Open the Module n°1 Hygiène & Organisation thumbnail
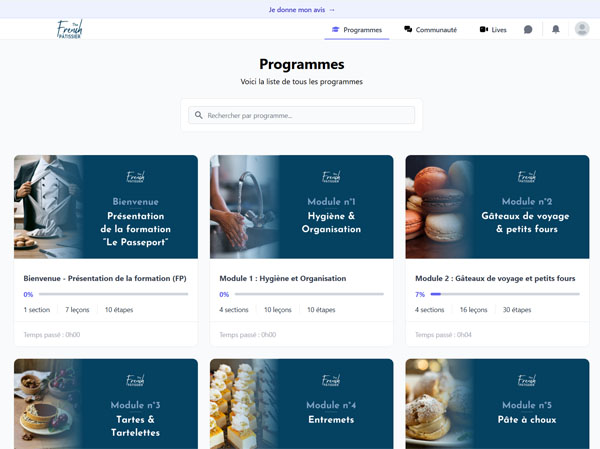Image resolution: width=600 pixels, height=449 pixels. click(x=302, y=207)
